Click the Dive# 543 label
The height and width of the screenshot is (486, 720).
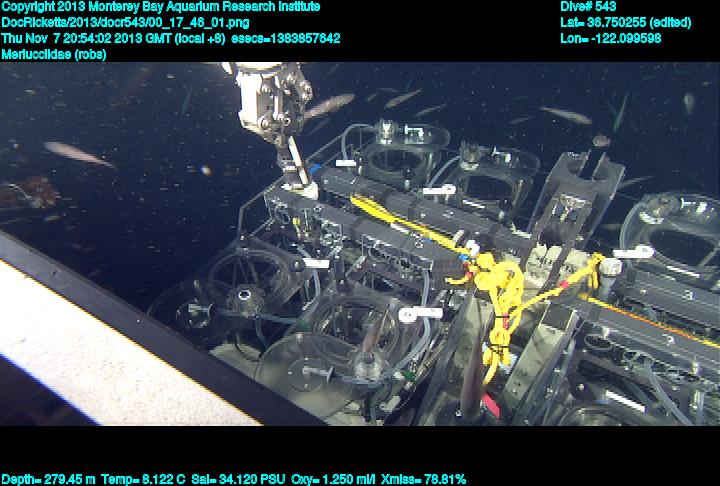[588, 7]
